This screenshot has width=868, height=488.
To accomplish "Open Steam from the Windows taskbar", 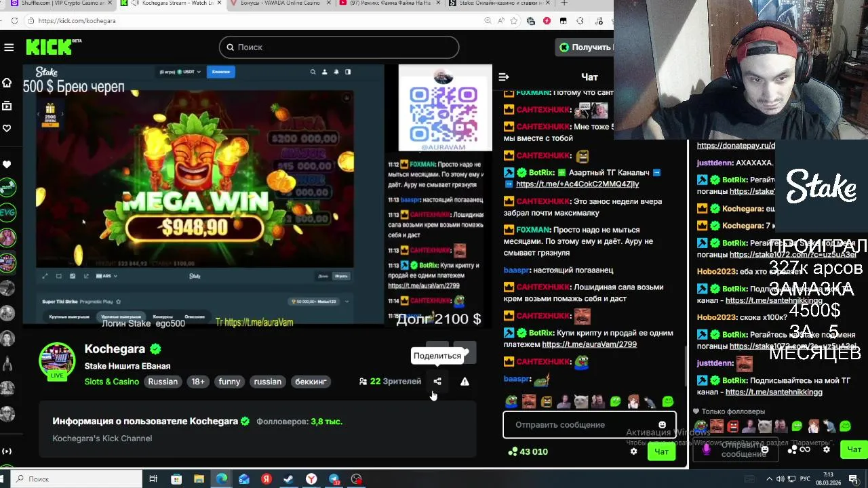I will (x=288, y=479).
